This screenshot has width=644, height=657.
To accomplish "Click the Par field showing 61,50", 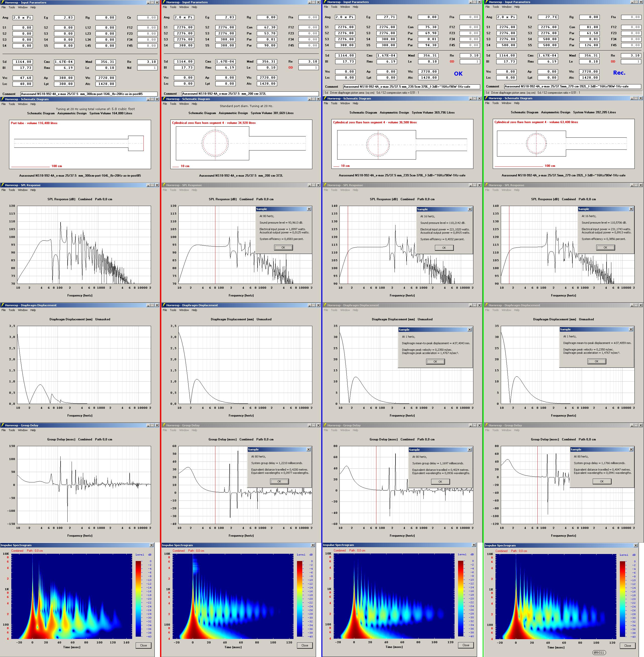I will pyautogui.click(x=589, y=33).
